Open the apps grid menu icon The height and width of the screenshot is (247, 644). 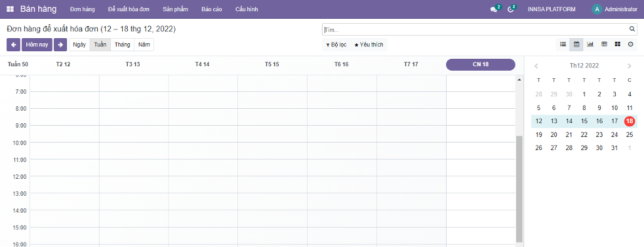tap(10, 9)
